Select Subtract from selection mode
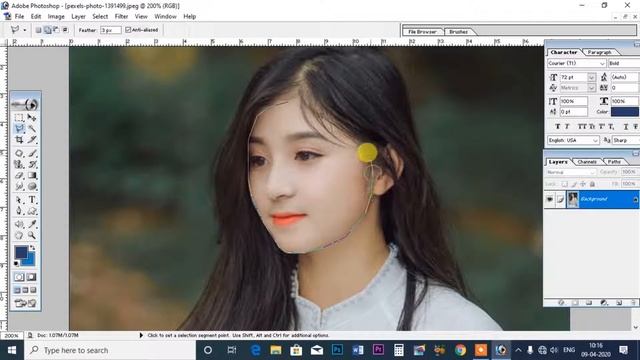The image size is (640, 360). coord(56,30)
